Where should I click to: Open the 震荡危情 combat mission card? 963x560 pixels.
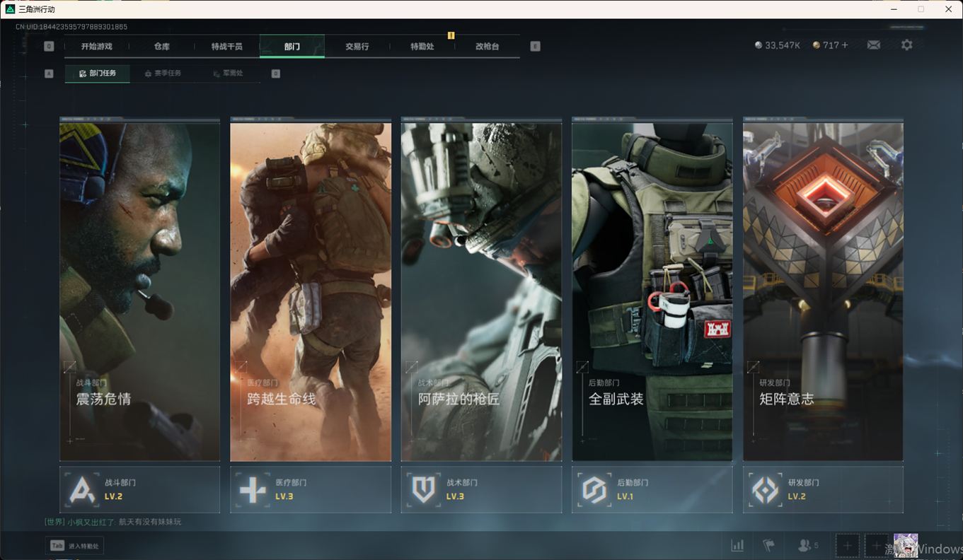(x=139, y=290)
